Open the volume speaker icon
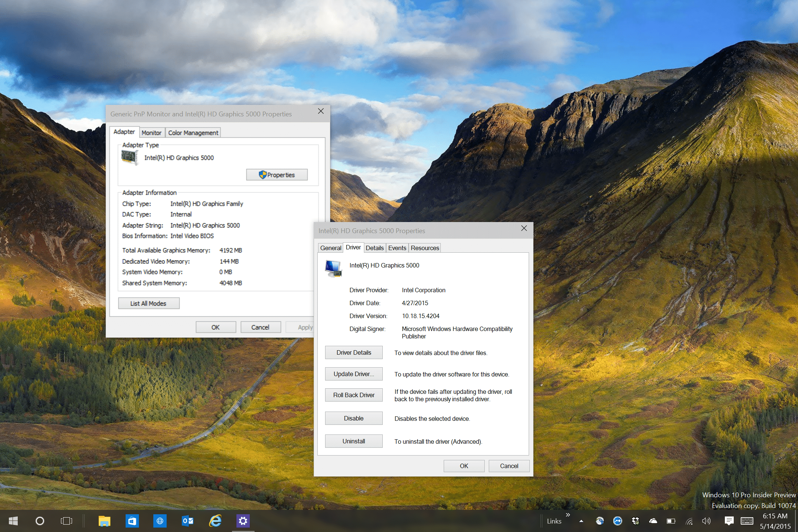Viewport: 798px width, 532px height. (706, 521)
